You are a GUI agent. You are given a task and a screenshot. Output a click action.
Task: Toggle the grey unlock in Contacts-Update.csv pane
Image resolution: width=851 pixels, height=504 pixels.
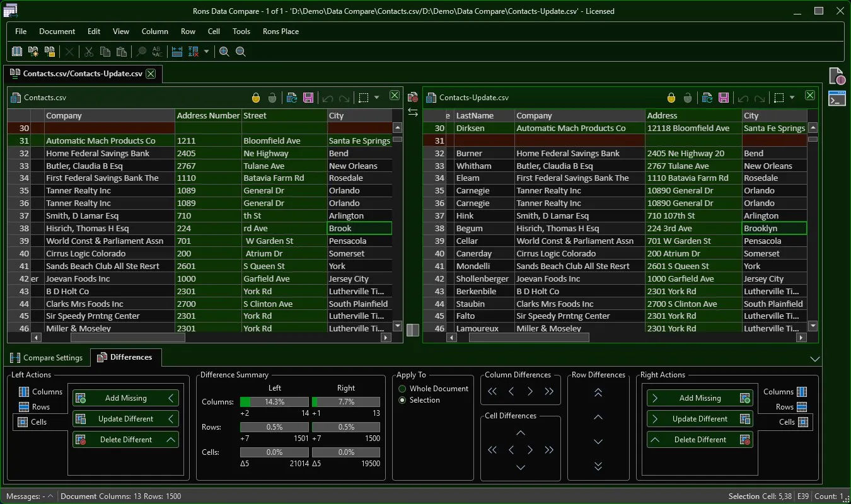(x=688, y=98)
